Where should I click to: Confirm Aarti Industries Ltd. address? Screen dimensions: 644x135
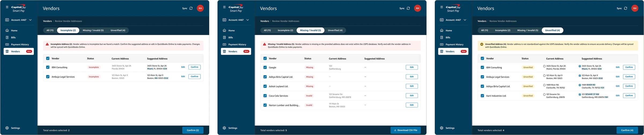[629, 96]
